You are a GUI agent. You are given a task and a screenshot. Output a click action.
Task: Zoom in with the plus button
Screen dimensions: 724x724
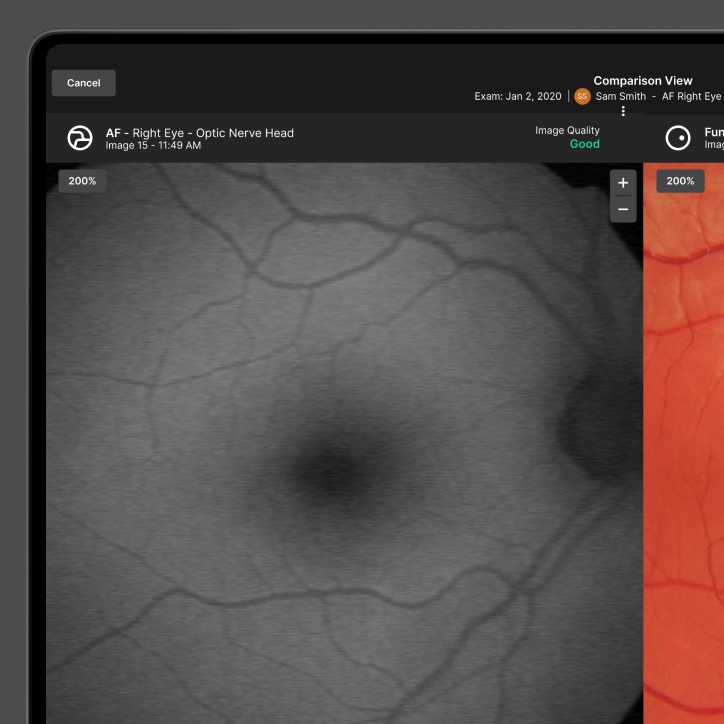pos(623,183)
